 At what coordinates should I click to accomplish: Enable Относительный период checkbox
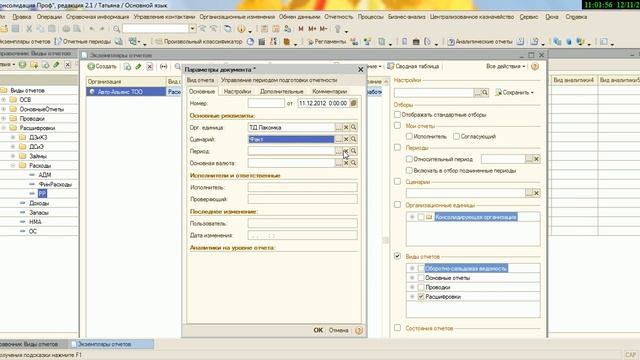pos(409,159)
